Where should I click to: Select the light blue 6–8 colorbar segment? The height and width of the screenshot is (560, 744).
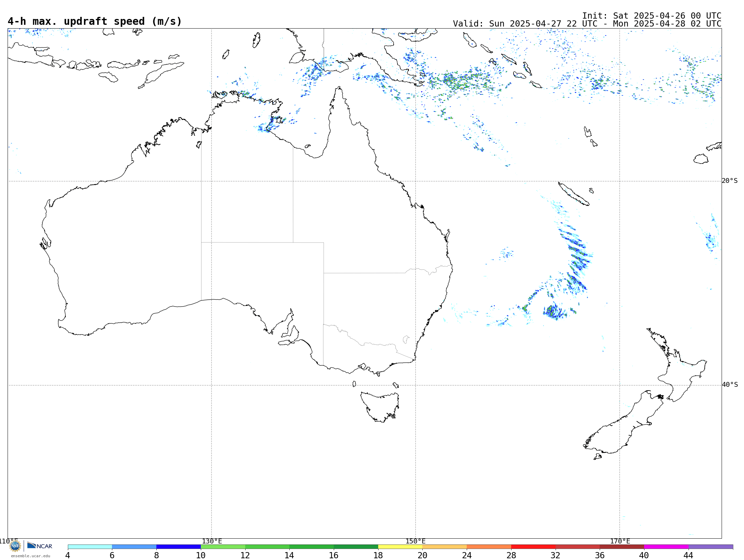134,547
